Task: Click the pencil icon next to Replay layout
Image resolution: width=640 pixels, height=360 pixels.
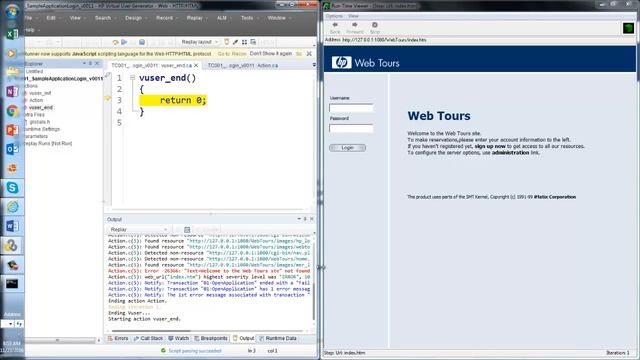Action: click(236, 42)
